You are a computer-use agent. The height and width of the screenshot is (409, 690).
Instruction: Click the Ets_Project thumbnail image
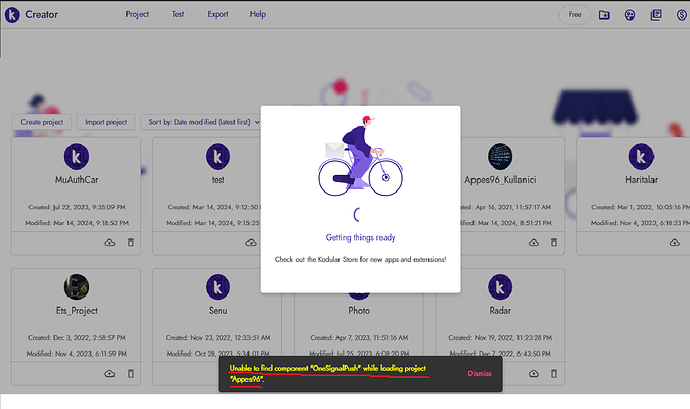coord(76,287)
